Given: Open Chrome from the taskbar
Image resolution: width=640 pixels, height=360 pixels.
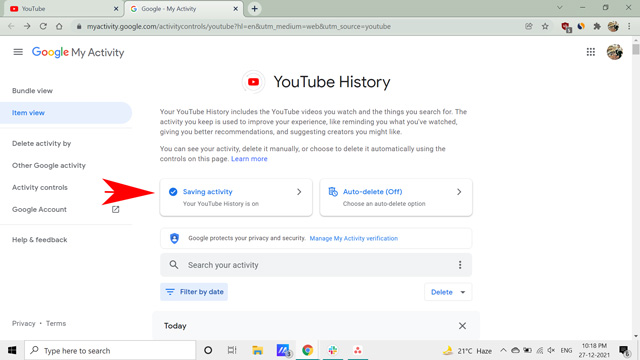Looking at the screenshot, I should (307, 350).
